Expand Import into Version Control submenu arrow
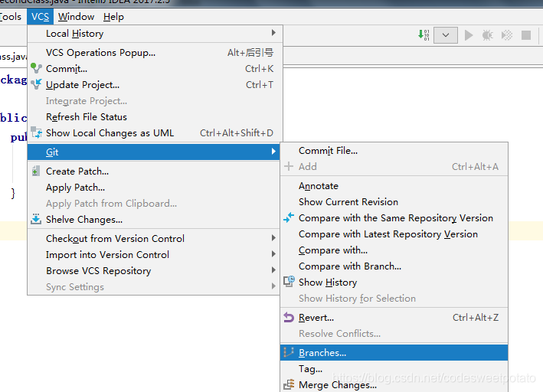This screenshot has width=543, height=392. pyautogui.click(x=273, y=254)
